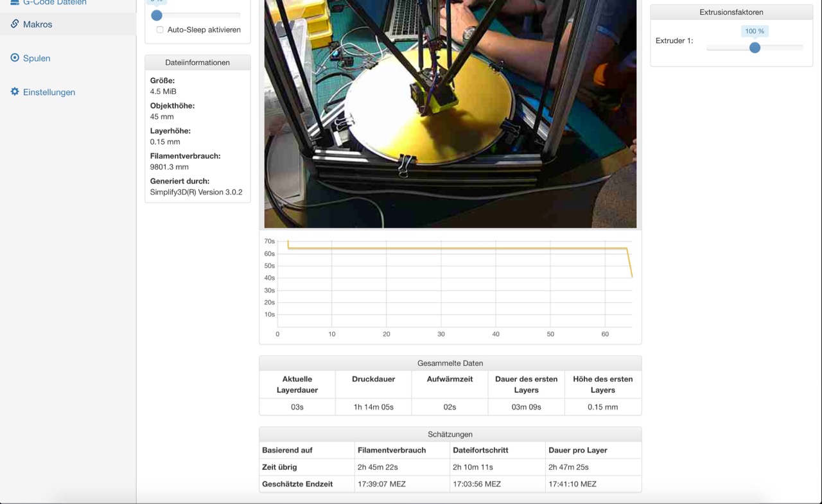Click the G-Code Dateien sidebar icon
Viewport: 822px width, 504px height.
tap(15, 3)
